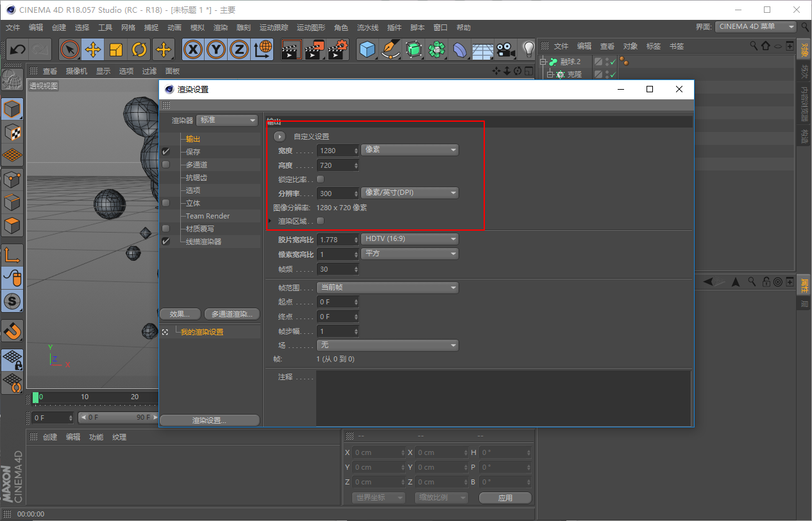Image resolution: width=812 pixels, height=521 pixels.
Task: Open the 运动图形 menu
Action: (311, 28)
